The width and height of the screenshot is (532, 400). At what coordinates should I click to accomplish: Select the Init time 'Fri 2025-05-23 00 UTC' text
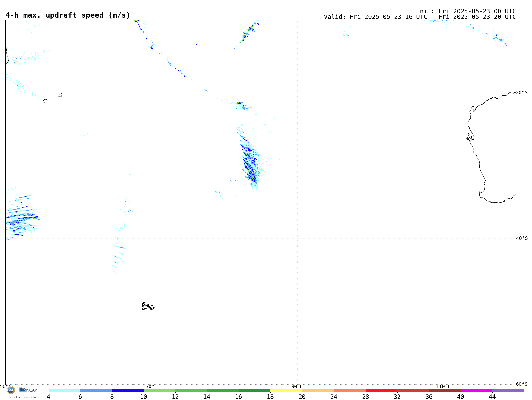click(x=477, y=11)
